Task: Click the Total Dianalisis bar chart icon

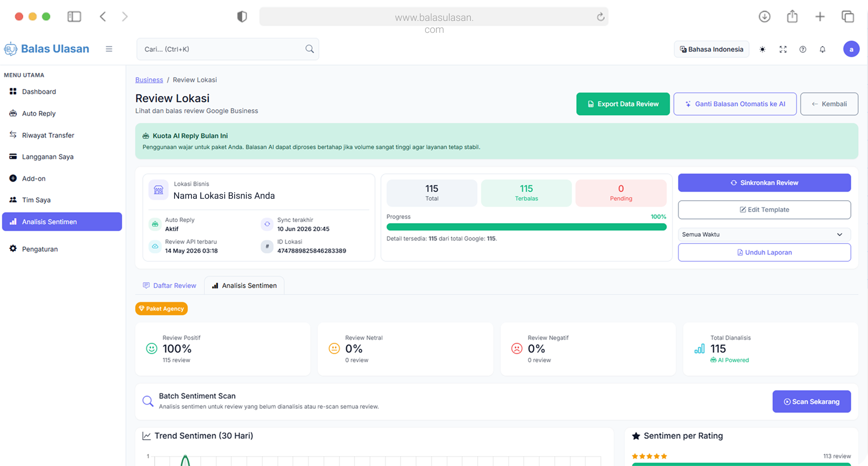Action: (699, 349)
